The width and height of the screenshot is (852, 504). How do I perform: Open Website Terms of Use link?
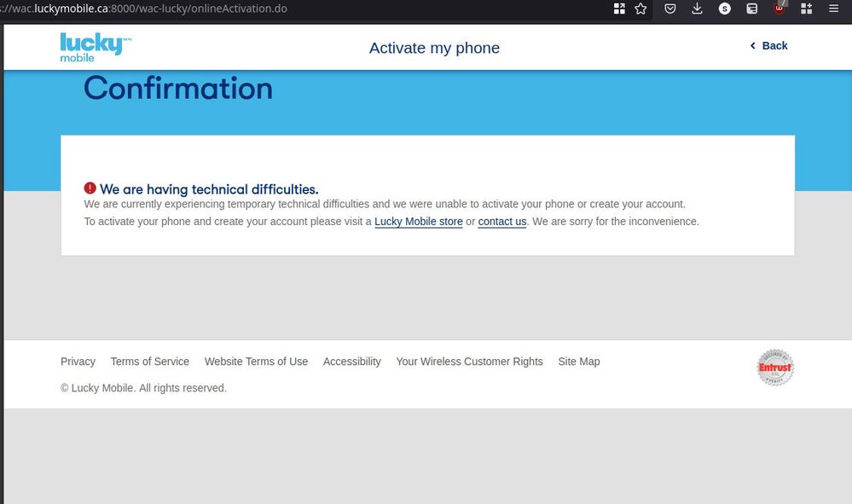point(256,362)
